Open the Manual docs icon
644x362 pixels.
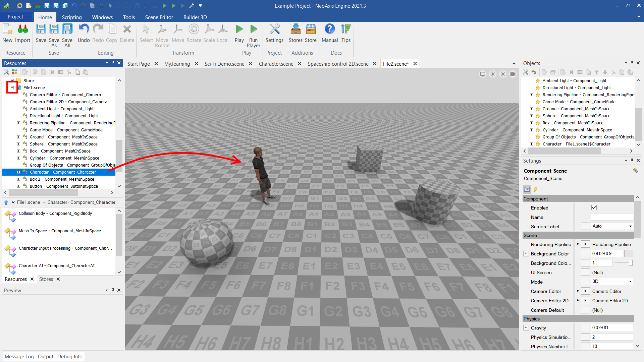pos(329,29)
